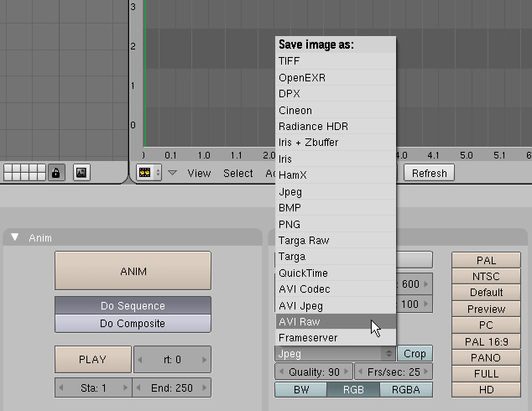Increase rt value with right arrow

(204, 360)
